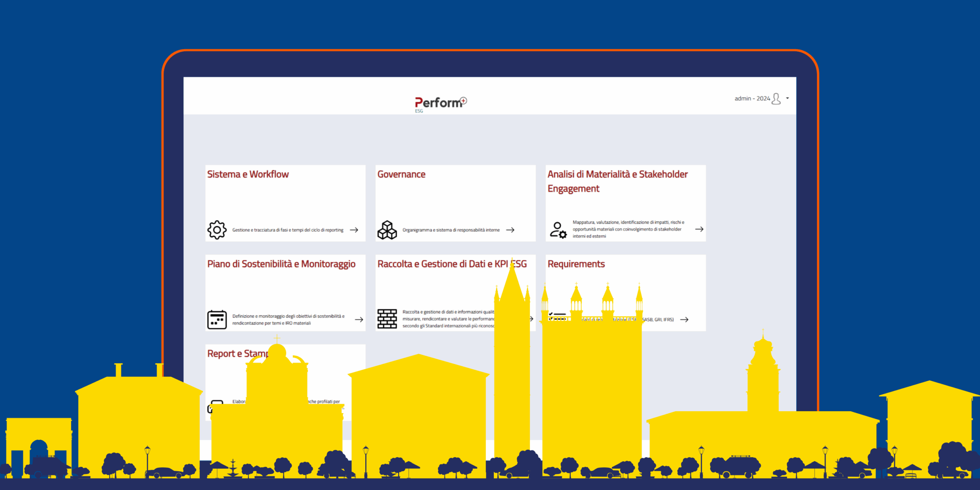Click arrow in Analisi di Materialità card

click(x=699, y=229)
